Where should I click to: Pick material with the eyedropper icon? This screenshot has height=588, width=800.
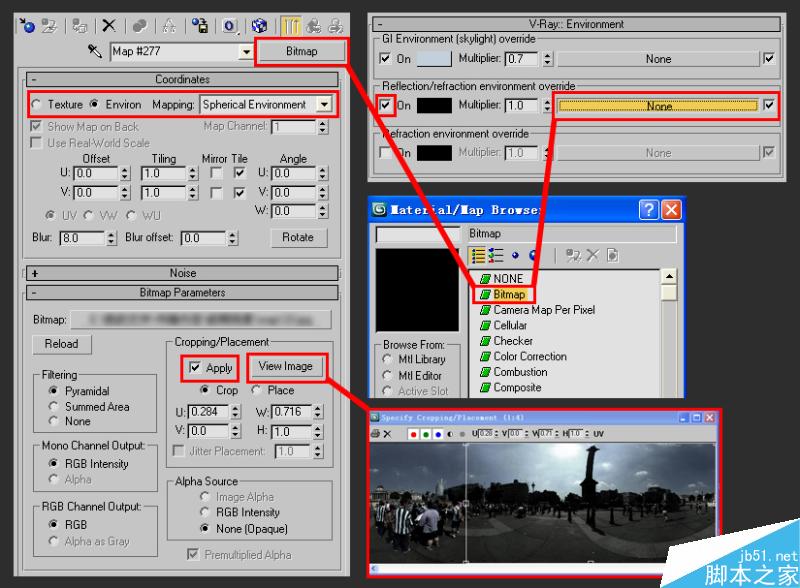pyautogui.click(x=94, y=51)
